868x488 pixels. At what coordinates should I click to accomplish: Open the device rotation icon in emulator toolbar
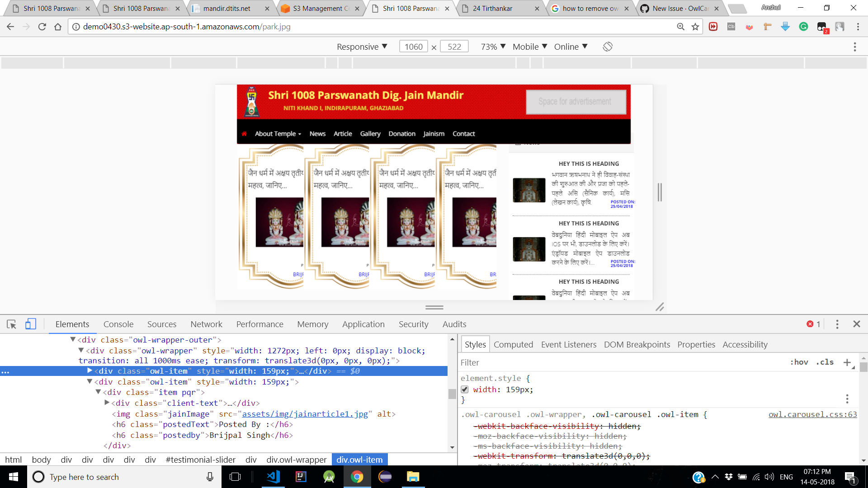[607, 46]
